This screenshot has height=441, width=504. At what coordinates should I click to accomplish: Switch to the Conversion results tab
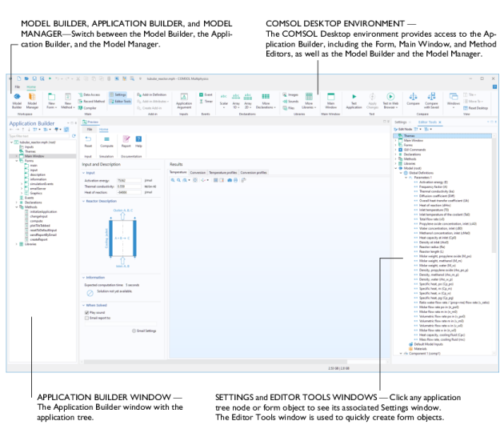pyautogui.click(x=198, y=172)
